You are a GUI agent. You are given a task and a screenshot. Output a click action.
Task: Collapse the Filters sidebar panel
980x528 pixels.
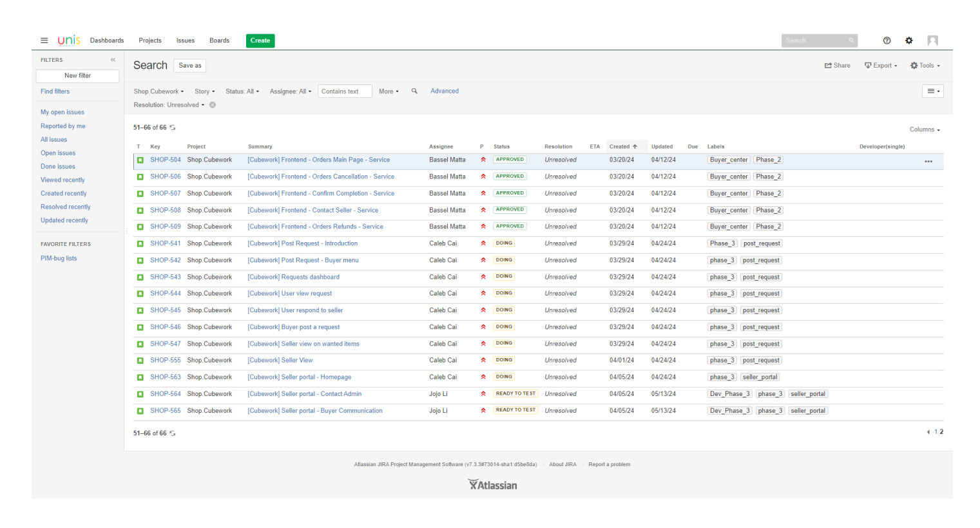tap(113, 60)
